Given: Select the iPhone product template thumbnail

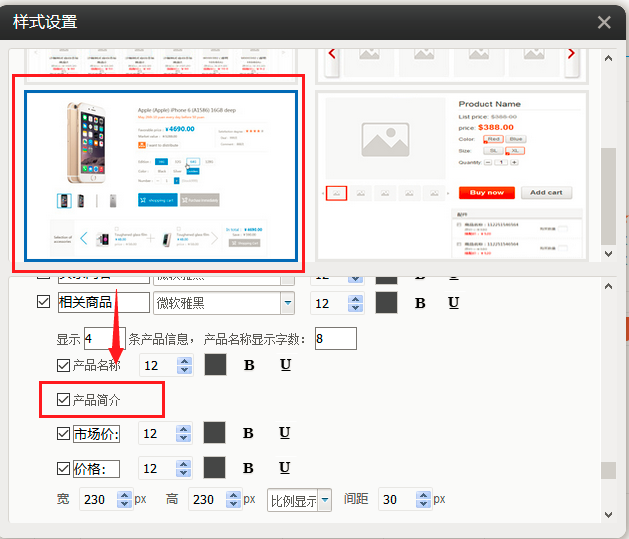Looking at the screenshot, I should coord(160,177).
